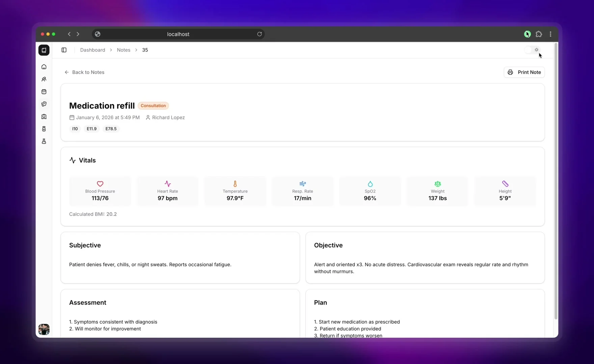Open the home icon in the sidebar
The width and height of the screenshot is (594, 364).
44,67
